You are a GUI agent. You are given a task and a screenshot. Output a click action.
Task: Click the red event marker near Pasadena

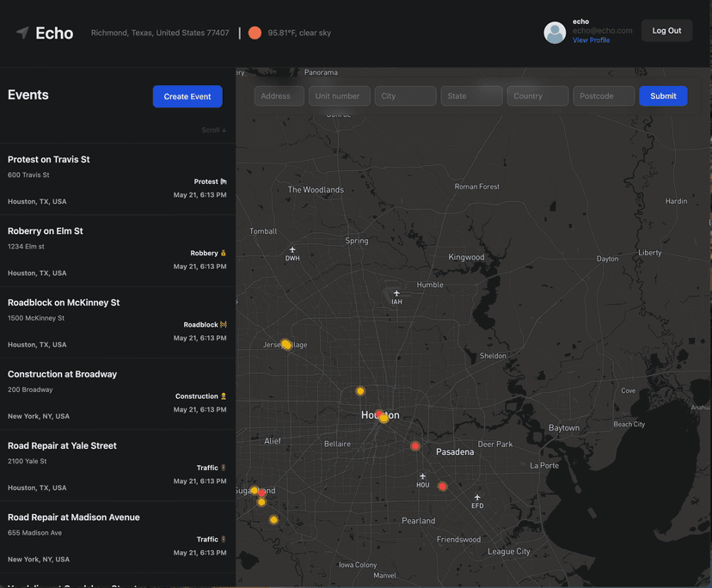click(x=415, y=446)
